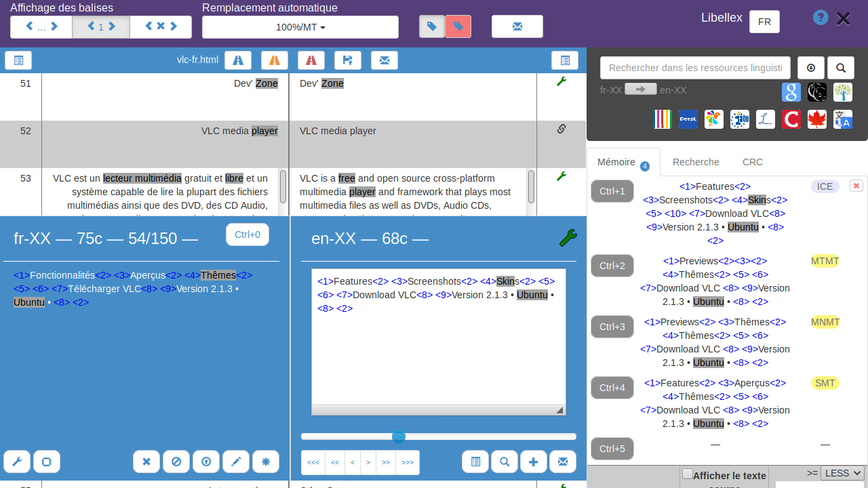Select the numbered '1' tag display mode
Image resolution: width=868 pixels, height=488 pixels.
101,26
